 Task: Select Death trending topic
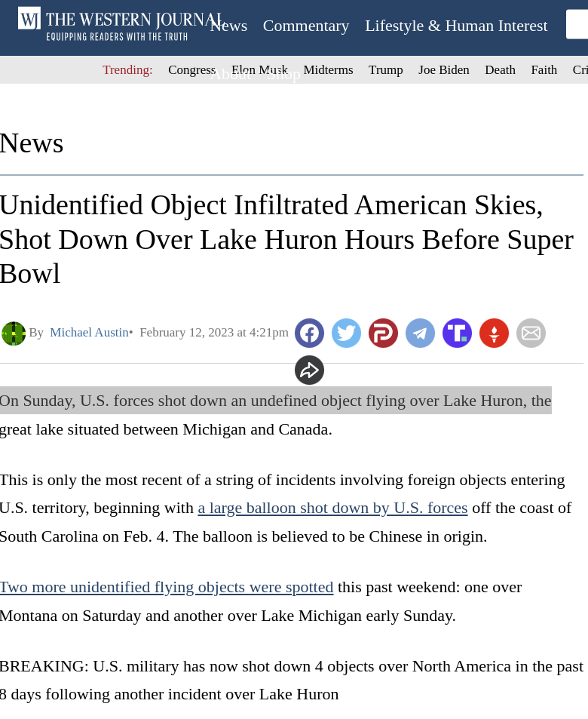[x=500, y=69]
